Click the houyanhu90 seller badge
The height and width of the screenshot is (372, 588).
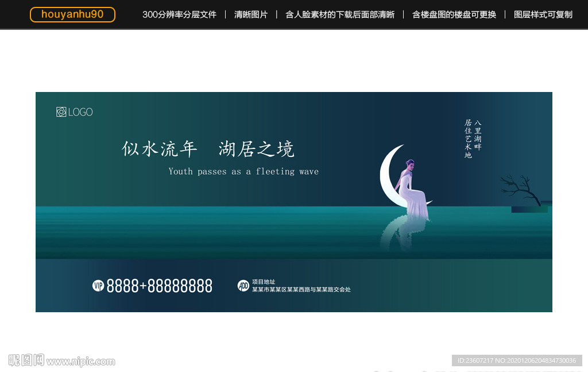coord(72,15)
